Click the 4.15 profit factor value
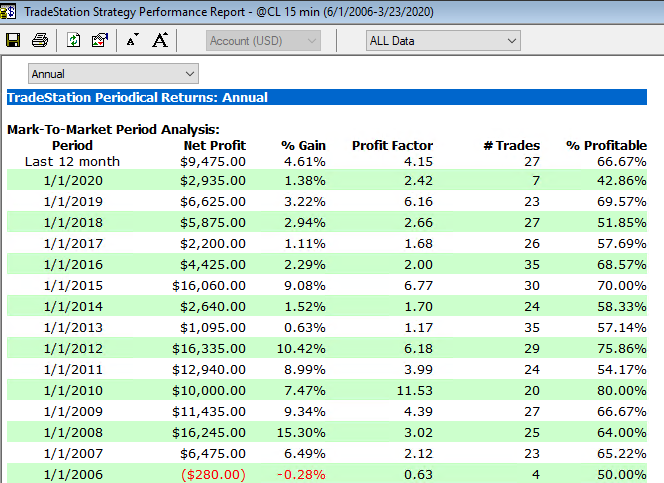Screen dimensions: 664x483 pos(418,162)
